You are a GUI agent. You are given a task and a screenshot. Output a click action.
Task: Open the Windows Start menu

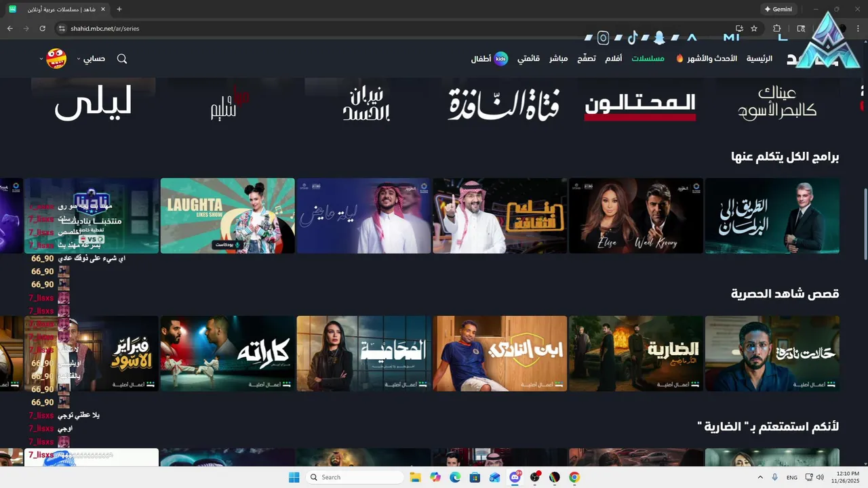(x=294, y=477)
